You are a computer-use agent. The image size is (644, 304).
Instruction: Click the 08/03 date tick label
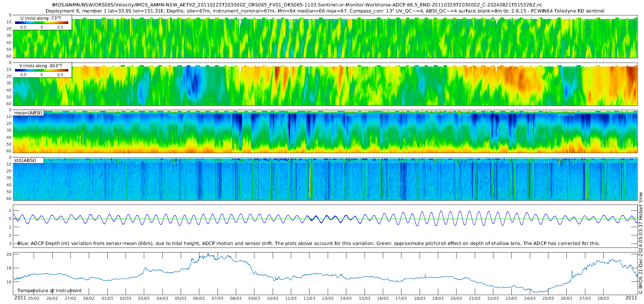[x=236, y=298]
